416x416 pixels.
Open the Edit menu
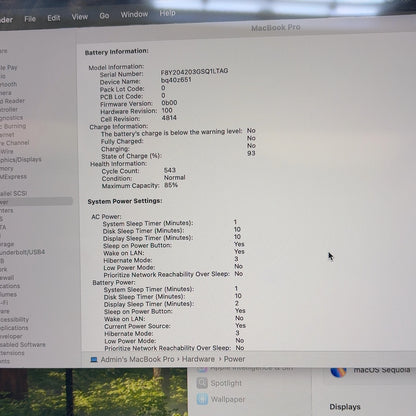54,18
